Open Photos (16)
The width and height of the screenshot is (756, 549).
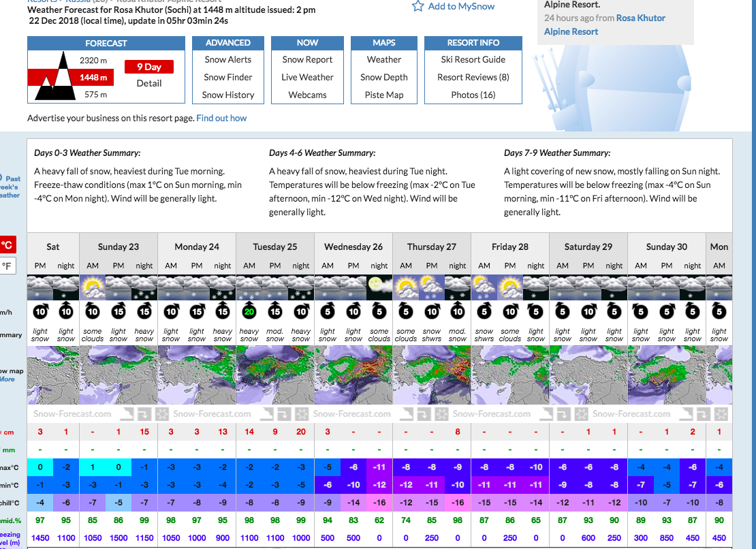473,95
